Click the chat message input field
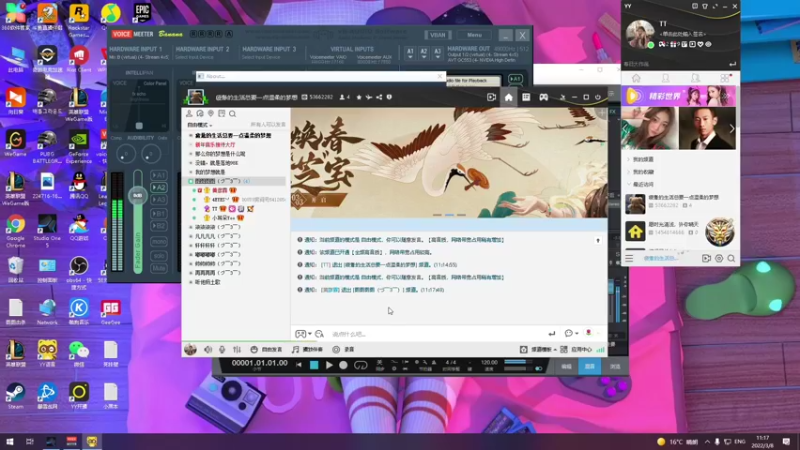This screenshot has width=800, height=450. [x=436, y=334]
